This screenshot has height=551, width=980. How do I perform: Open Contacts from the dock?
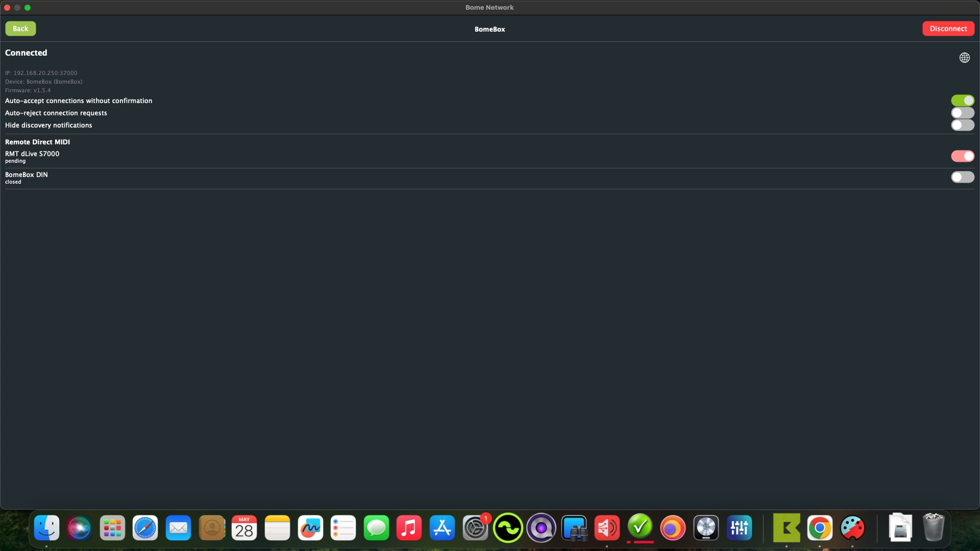tap(211, 528)
